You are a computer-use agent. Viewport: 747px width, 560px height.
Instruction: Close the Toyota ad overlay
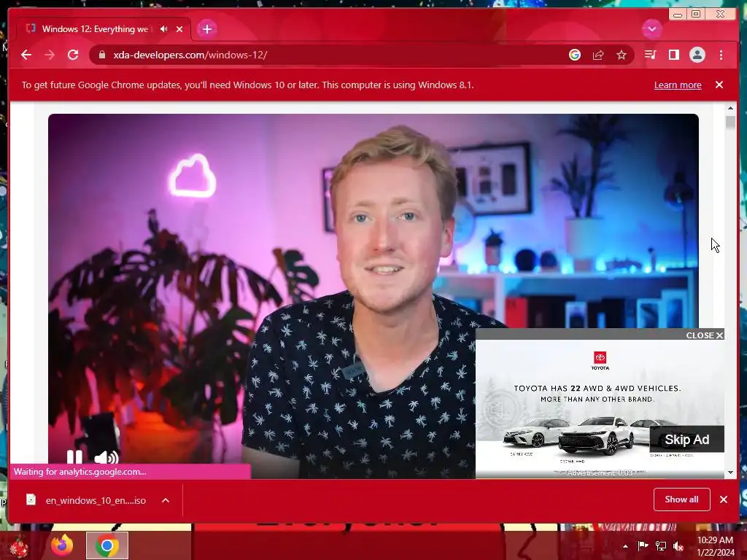point(705,335)
